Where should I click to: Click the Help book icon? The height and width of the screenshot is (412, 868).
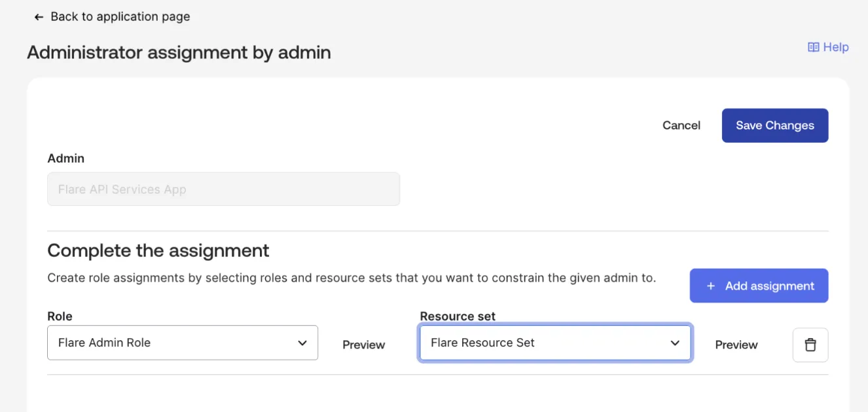814,47
